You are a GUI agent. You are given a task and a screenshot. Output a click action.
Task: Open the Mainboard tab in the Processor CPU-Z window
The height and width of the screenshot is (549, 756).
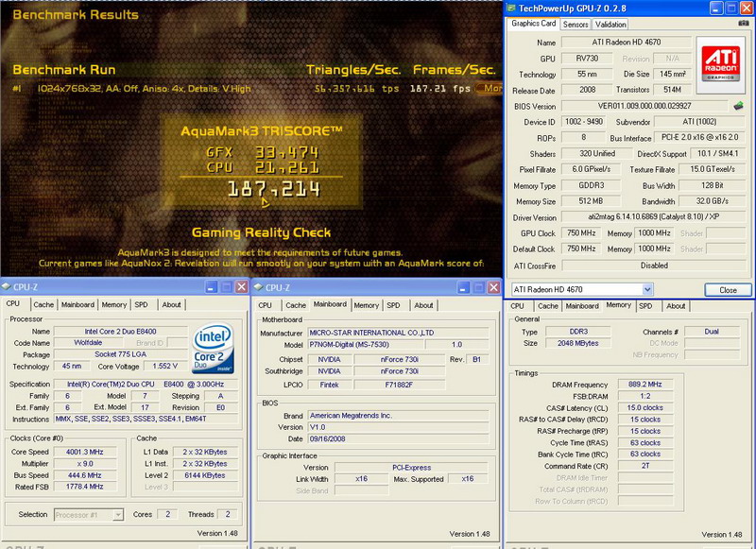coord(77,304)
